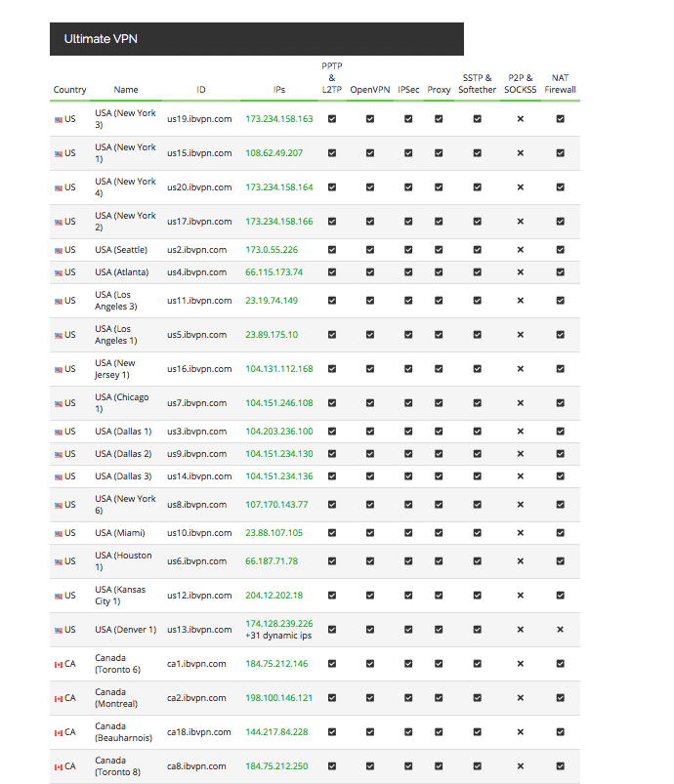Image resolution: width=674 pixels, height=784 pixels.
Task: Click SSTP checkmark in USA (Dallas 1) row
Action: coord(478,431)
